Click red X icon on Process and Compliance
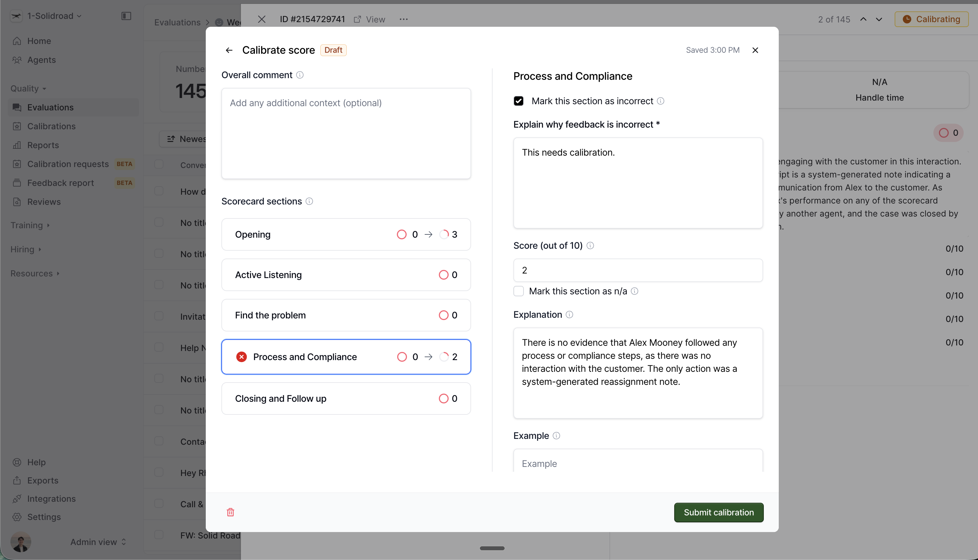Viewport: 978px width, 560px height. point(242,357)
